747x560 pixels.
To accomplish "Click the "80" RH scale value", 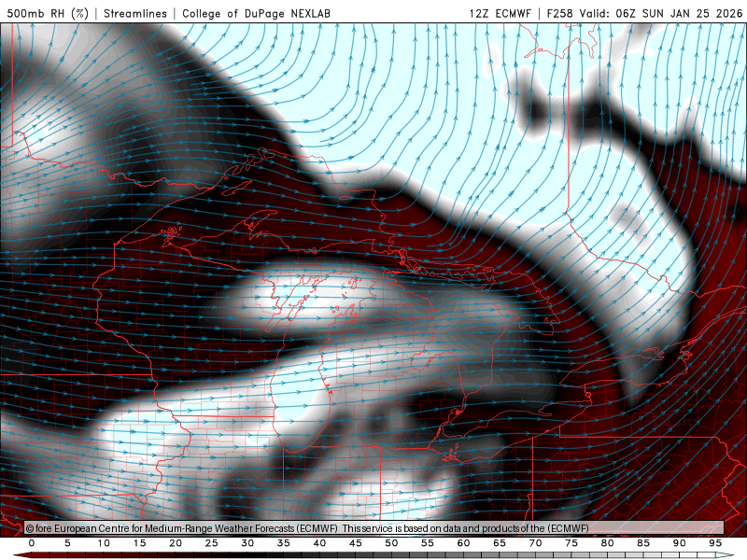I will point(608,543).
